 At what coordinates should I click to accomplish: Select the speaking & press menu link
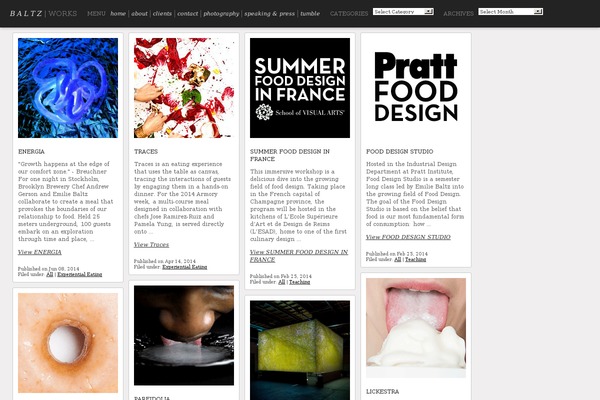pyautogui.click(x=269, y=13)
